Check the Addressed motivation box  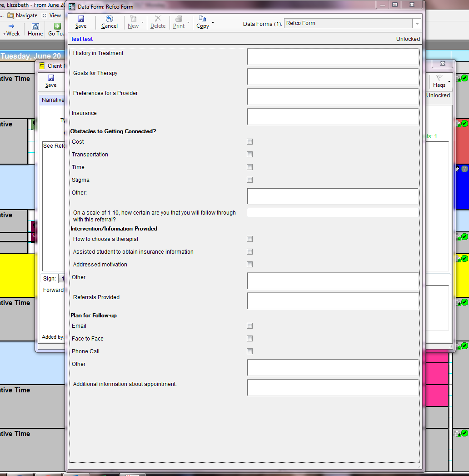[x=249, y=265]
